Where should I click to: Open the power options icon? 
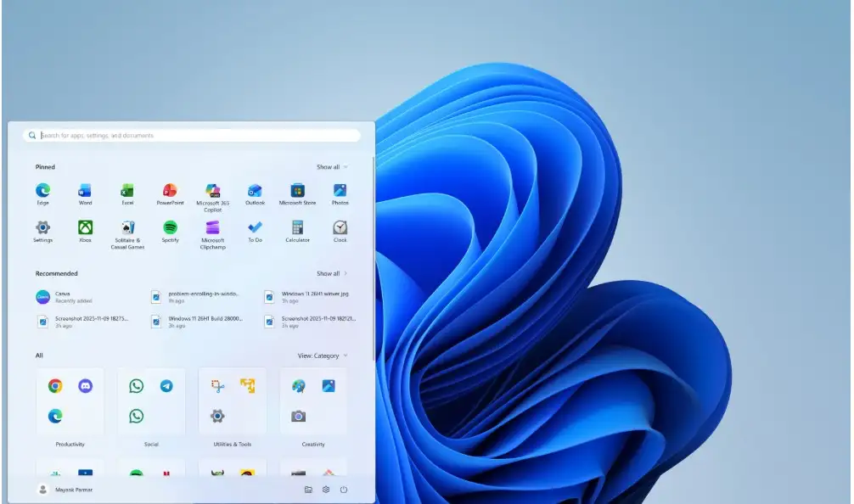click(343, 490)
